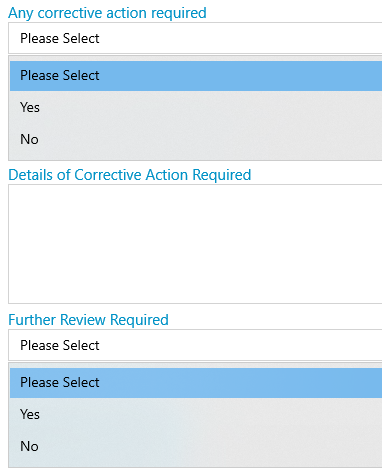The height and width of the screenshot is (474, 389).
Task: Click the 'Any corrective action required' label
Action: (107, 13)
